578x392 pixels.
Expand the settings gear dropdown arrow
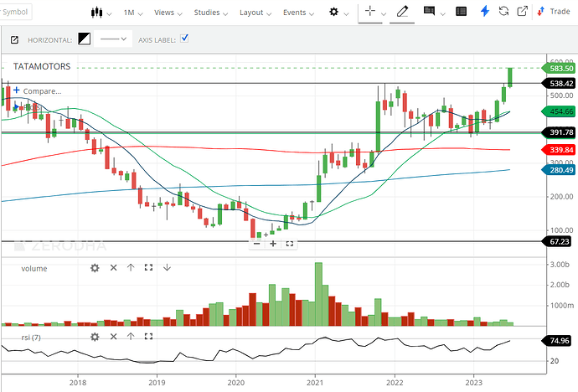pyautogui.click(x=346, y=14)
